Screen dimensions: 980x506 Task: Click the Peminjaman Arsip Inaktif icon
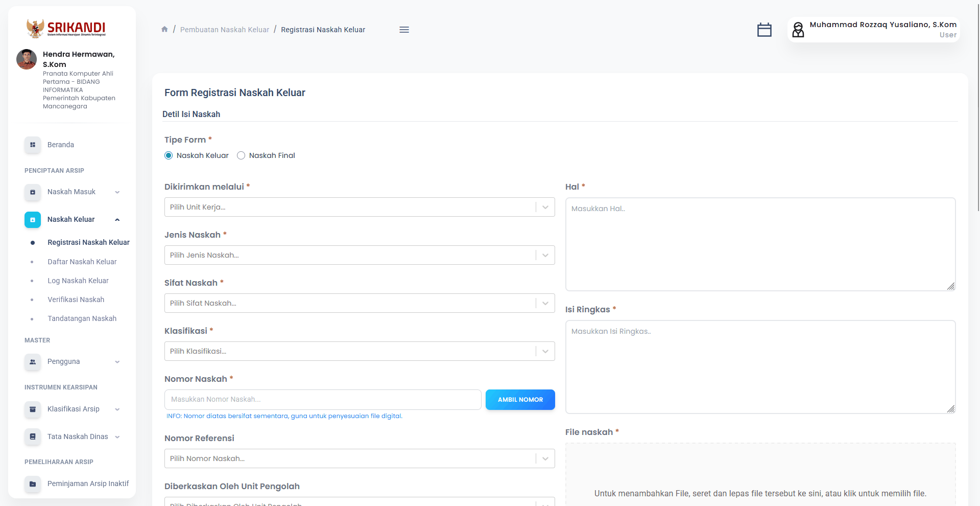pyautogui.click(x=33, y=484)
